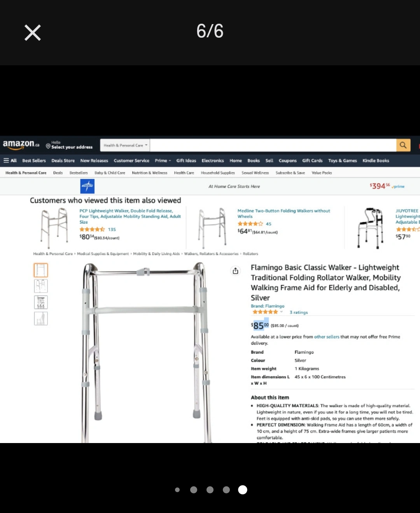Jump to the first page indicator dot
The image size is (420, 513).
click(177, 490)
